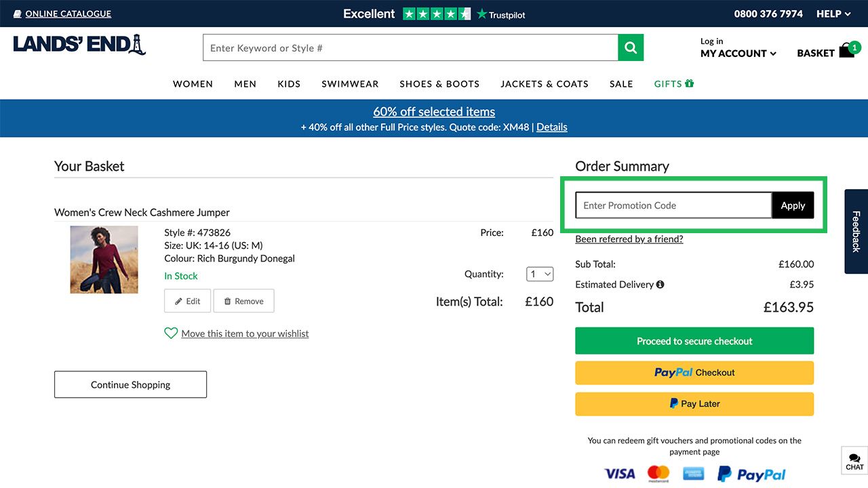This screenshot has width=868, height=488.
Task: Click the Lands' End lighthouse logo
Action: click(80, 45)
